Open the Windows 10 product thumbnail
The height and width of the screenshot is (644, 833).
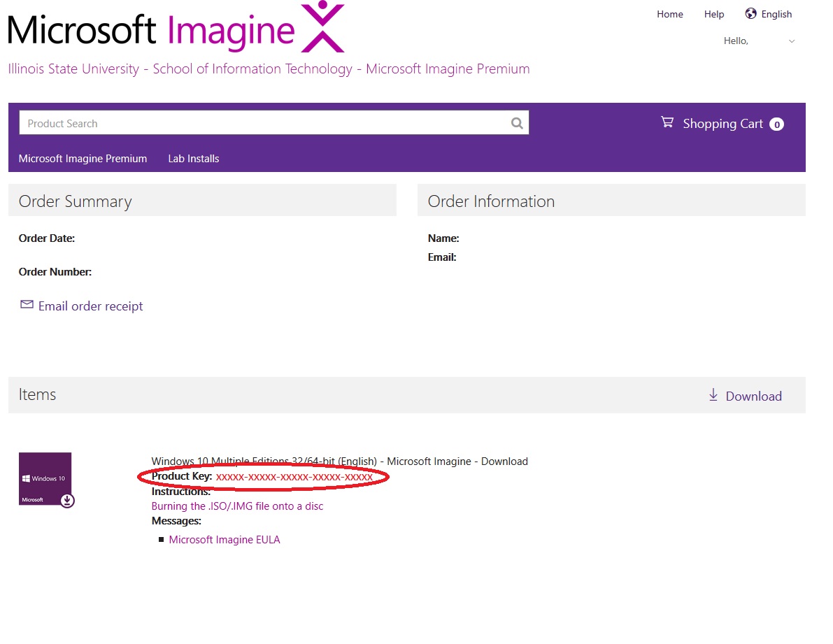tap(46, 480)
